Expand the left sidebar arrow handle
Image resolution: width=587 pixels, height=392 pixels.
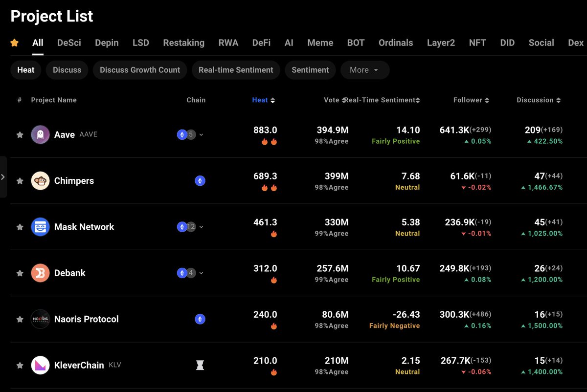click(3, 177)
